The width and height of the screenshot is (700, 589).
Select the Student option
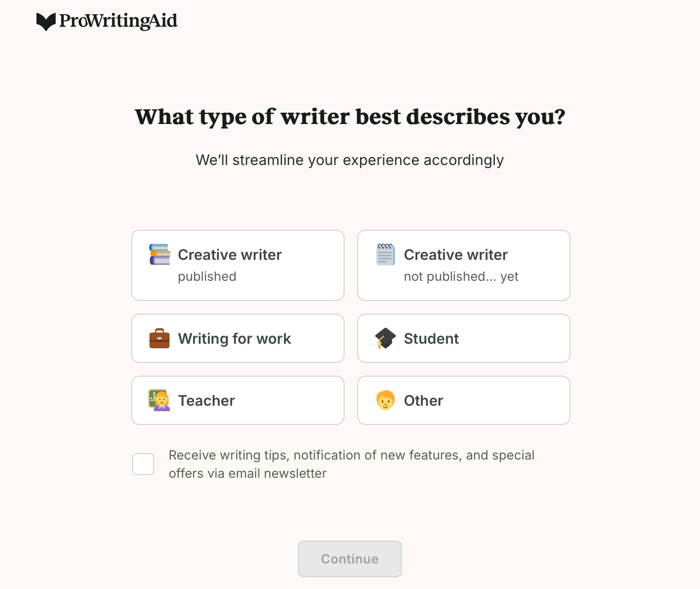click(x=463, y=338)
